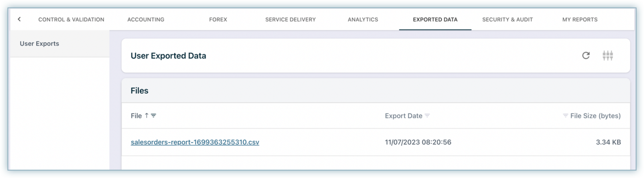Click the back chevron in the tab bar
This screenshot has height=178, width=644.
19,19
